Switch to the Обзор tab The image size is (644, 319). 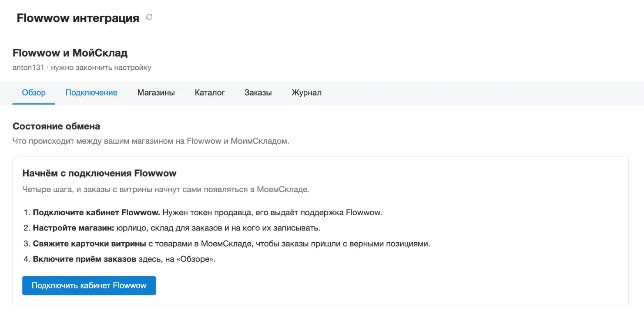click(x=34, y=93)
